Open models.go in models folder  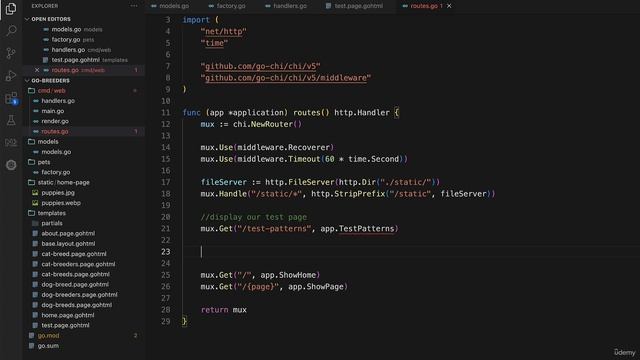click(56, 152)
